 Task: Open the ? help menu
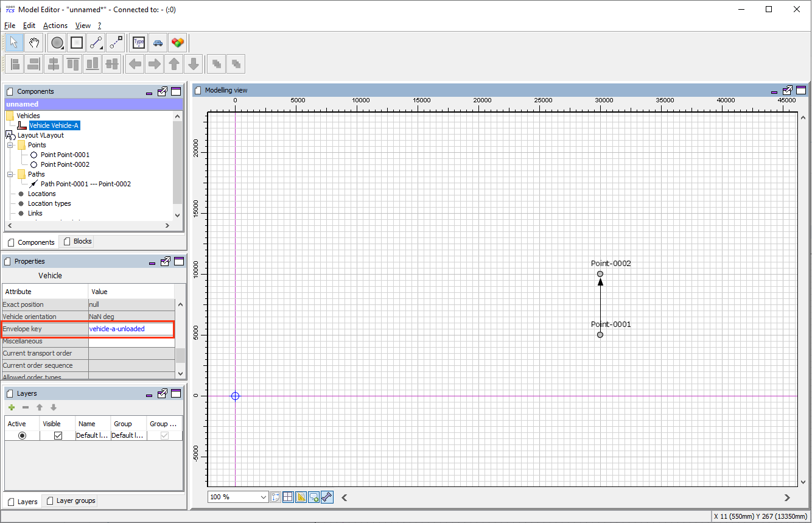click(99, 26)
